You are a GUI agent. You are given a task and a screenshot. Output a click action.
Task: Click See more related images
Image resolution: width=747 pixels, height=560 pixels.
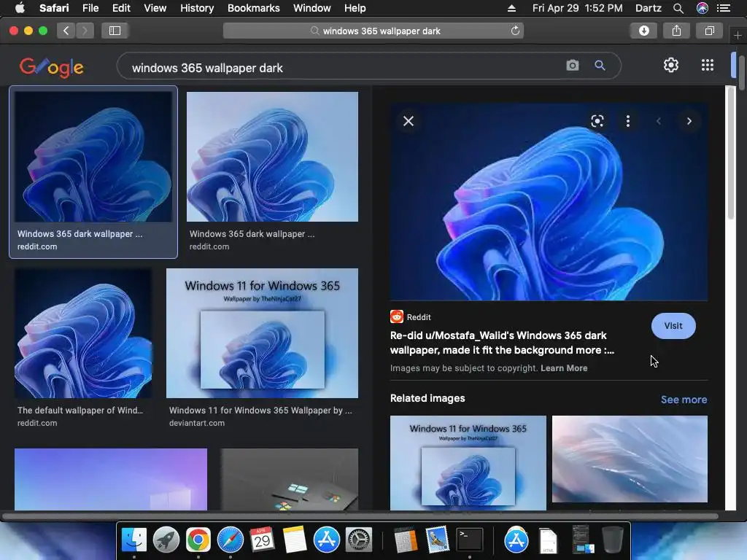[684, 400]
